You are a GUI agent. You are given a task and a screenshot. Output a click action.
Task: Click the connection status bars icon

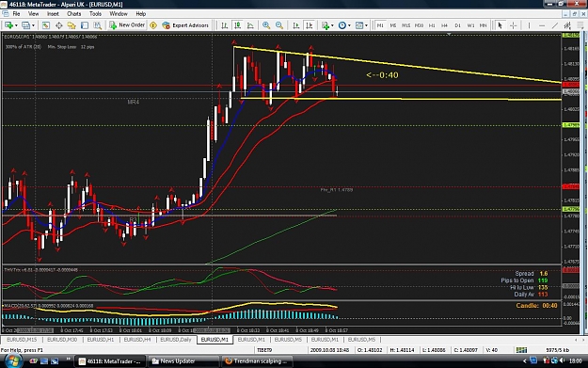point(521,350)
